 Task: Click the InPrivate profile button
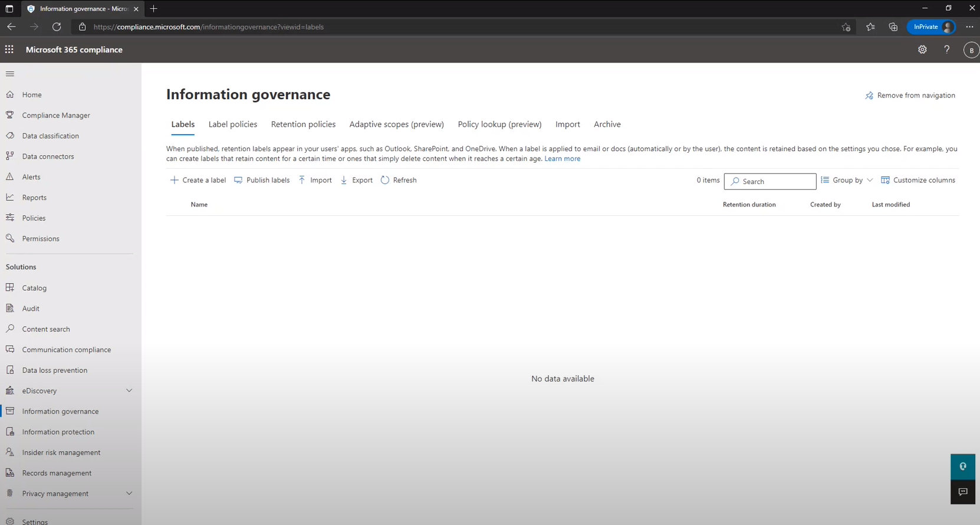(x=932, y=27)
